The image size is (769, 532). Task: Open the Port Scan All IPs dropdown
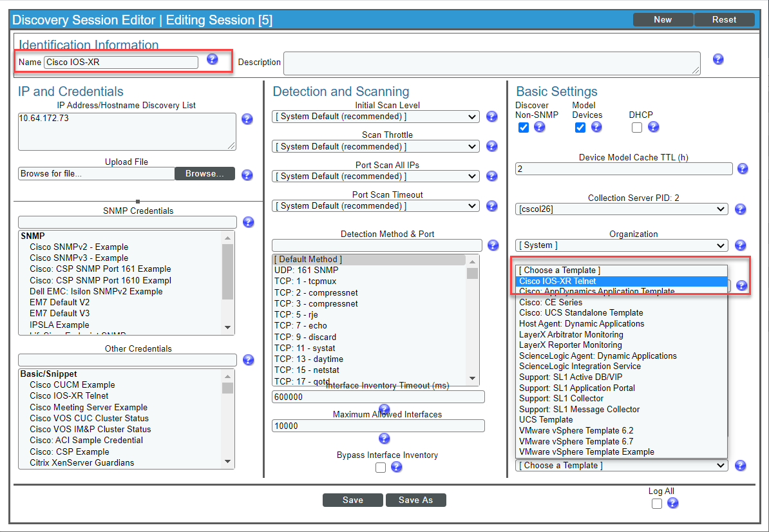click(375, 176)
